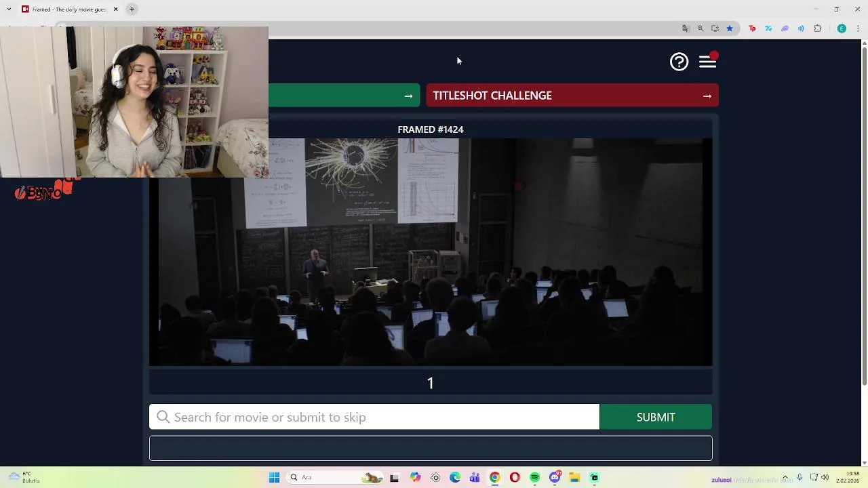
Task: Click the magnifier icon in search field
Action: point(163,417)
